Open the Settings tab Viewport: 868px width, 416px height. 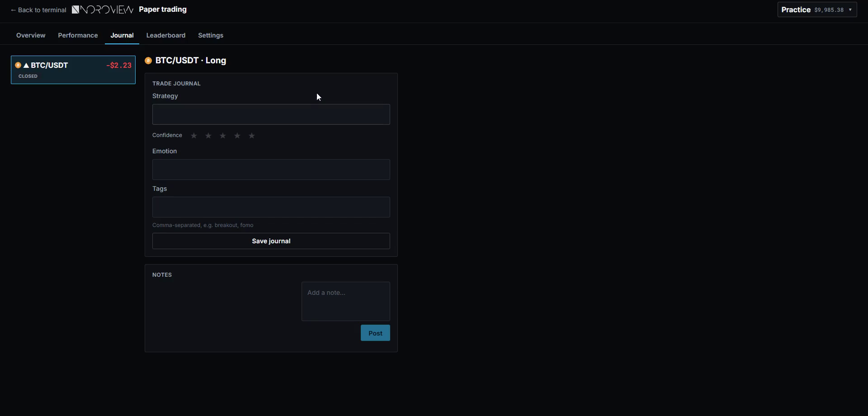tap(211, 35)
